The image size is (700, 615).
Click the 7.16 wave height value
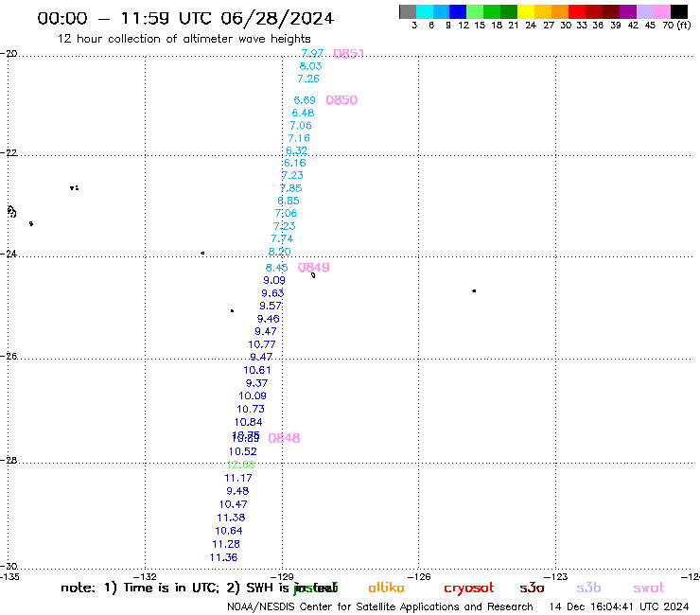[x=299, y=138]
